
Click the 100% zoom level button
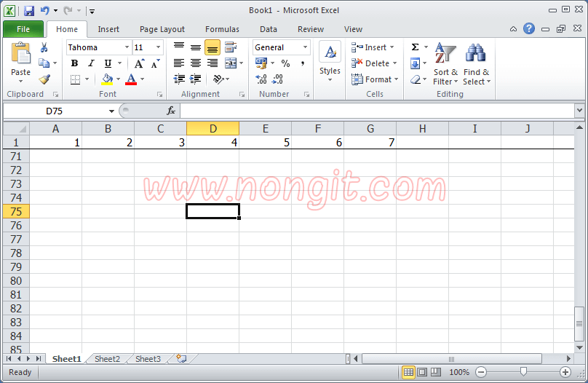(x=459, y=372)
